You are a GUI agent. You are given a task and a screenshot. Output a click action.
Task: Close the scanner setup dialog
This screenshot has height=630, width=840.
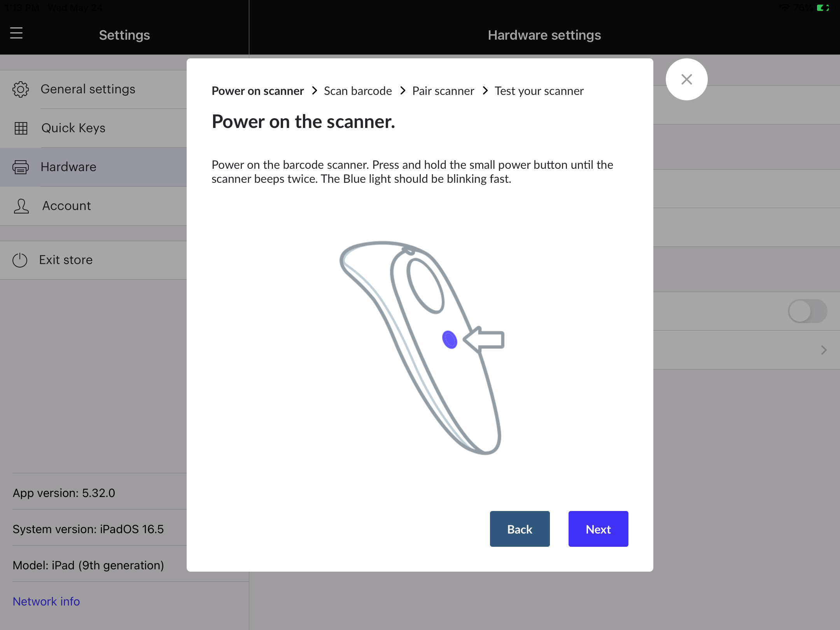pyautogui.click(x=686, y=79)
